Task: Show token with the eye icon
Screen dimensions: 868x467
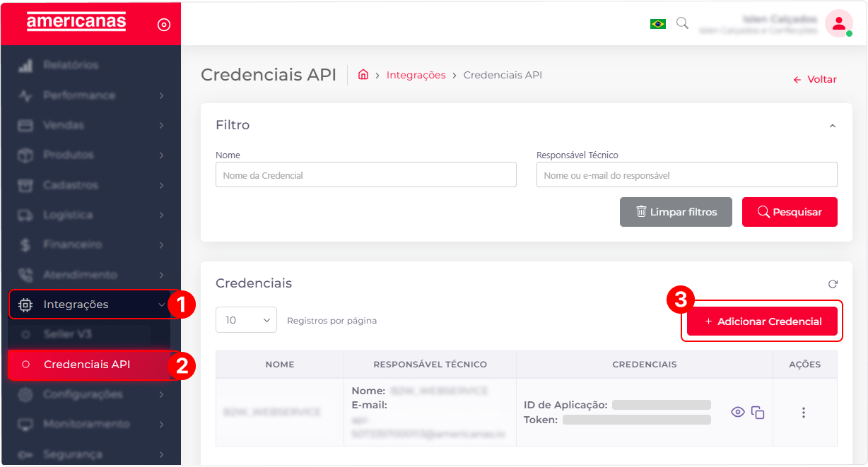Action: click(x=738, y=412)
